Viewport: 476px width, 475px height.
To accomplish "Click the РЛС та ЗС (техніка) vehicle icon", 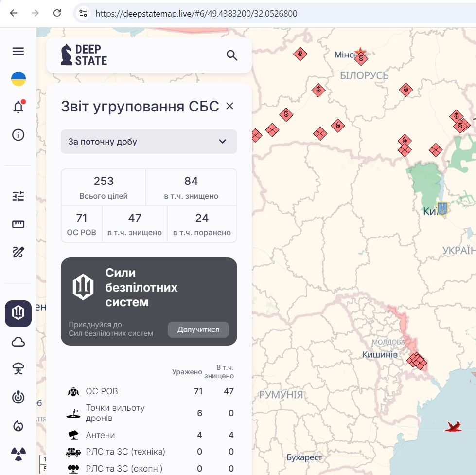I will [x=73, y=452].
